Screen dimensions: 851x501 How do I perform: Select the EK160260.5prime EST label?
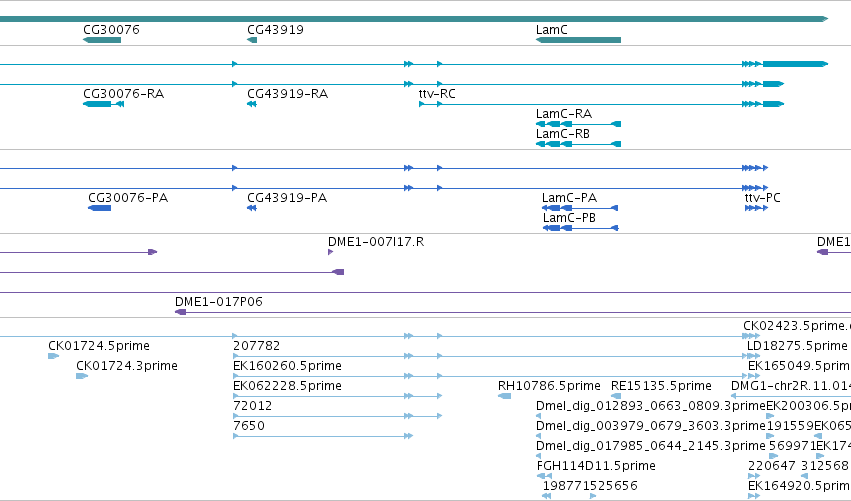click(x=287, y=366)
